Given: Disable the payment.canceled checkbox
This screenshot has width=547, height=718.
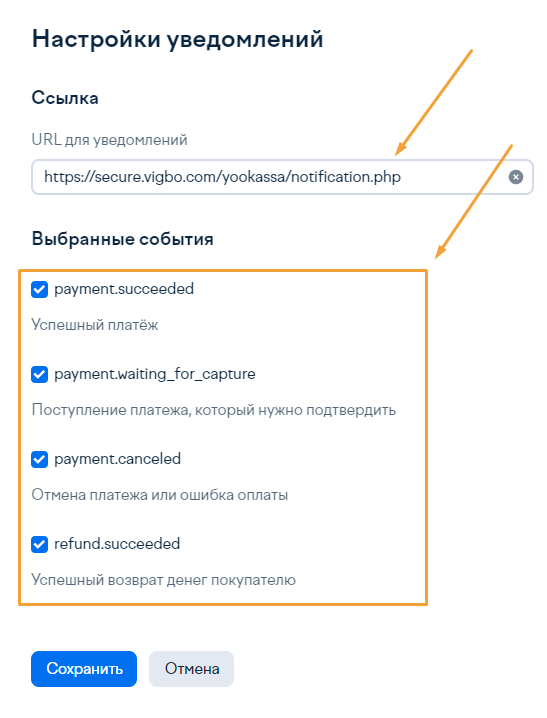Looking at the screenshot, I should click(x=39, y=459).
